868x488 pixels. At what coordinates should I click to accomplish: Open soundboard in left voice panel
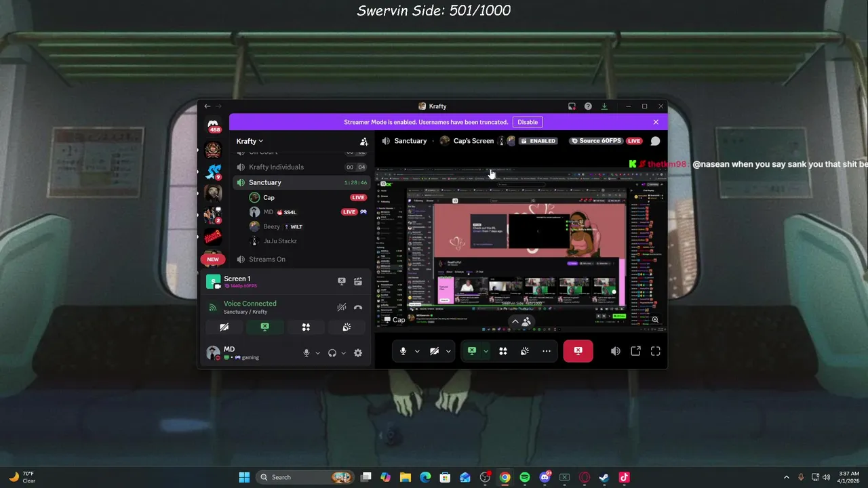pyautogui.click(x=347, y=327)
